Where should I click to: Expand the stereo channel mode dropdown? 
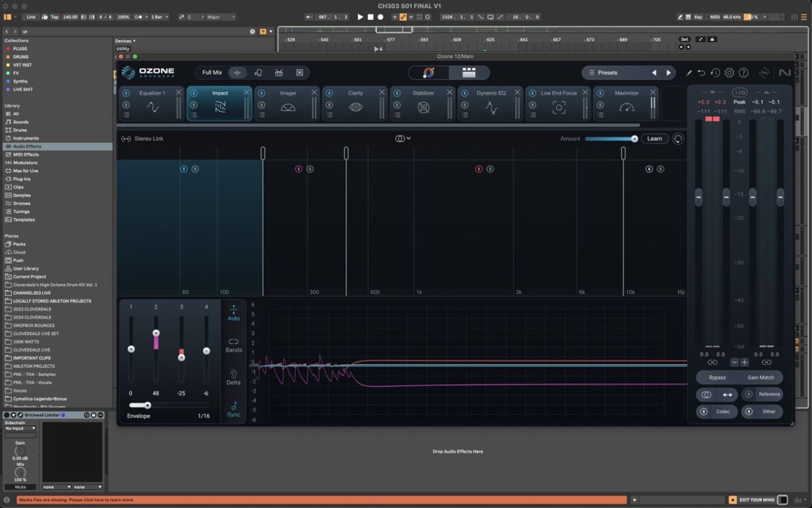[403, 139]
